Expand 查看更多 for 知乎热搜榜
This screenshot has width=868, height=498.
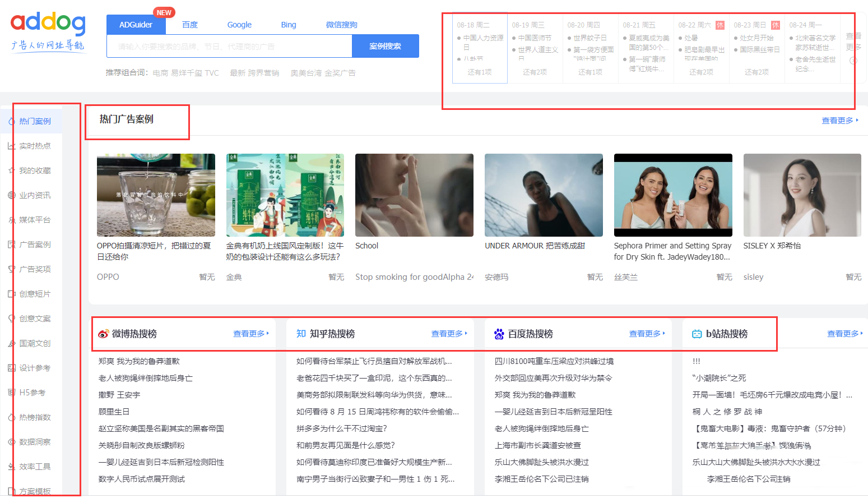449,334
